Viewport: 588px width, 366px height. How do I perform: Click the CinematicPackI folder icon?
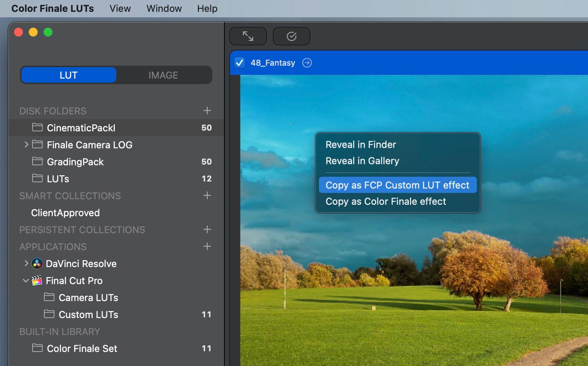coord(37,127)
